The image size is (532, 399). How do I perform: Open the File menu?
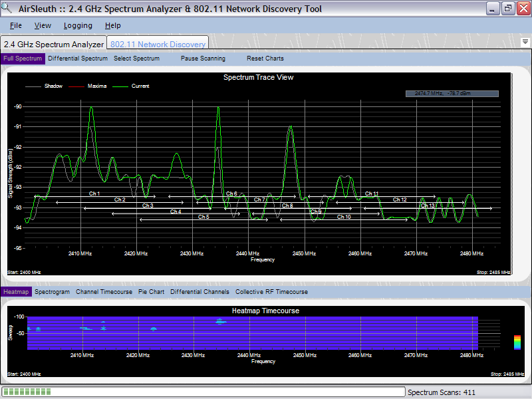(15, 25)
